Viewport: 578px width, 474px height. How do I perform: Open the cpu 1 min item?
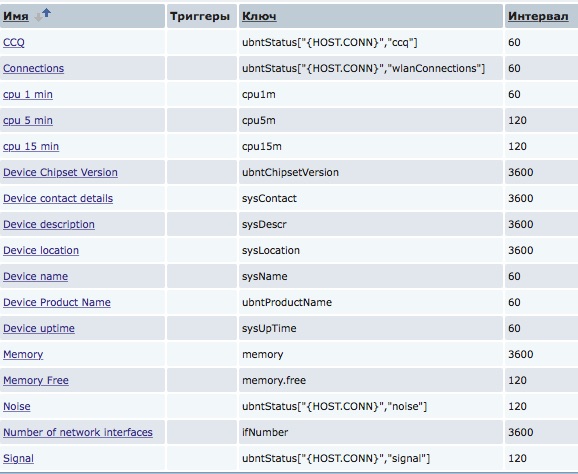tap(28, 95)
